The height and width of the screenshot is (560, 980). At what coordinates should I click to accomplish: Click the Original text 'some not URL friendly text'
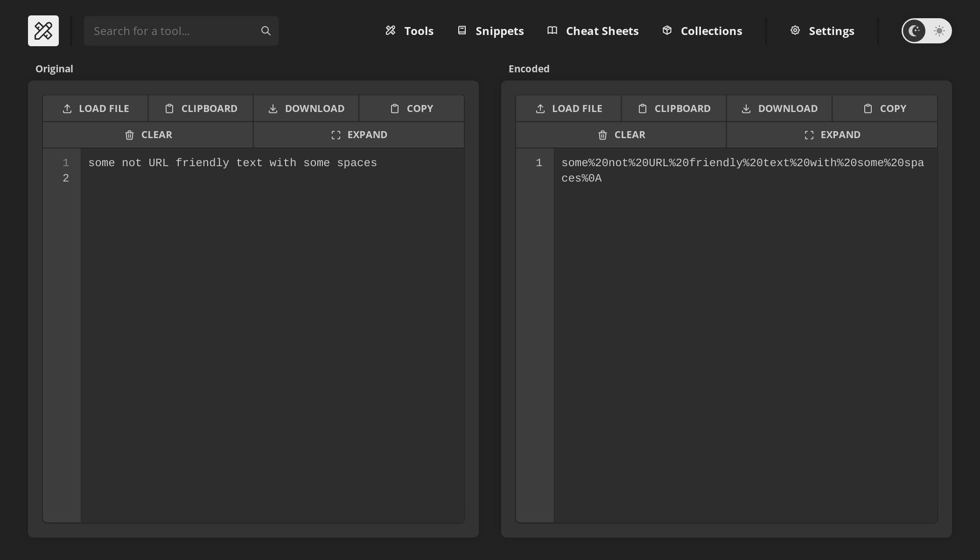click(175, 163)
